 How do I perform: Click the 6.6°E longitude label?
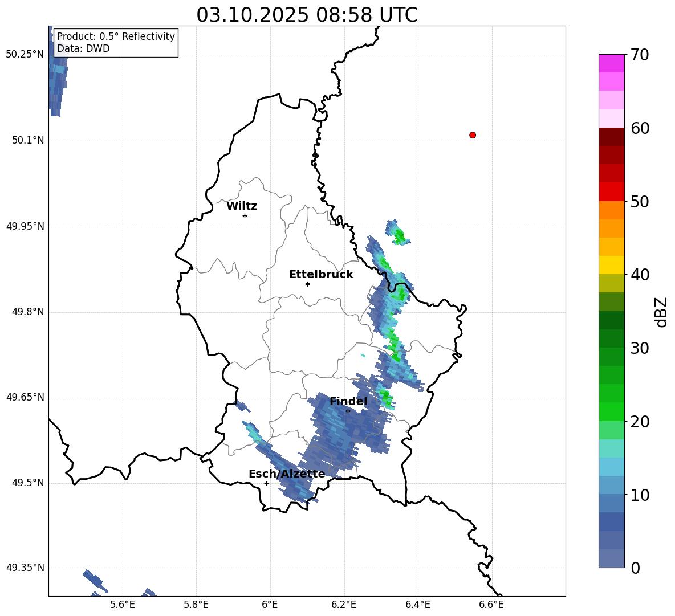tap(491, 605)
